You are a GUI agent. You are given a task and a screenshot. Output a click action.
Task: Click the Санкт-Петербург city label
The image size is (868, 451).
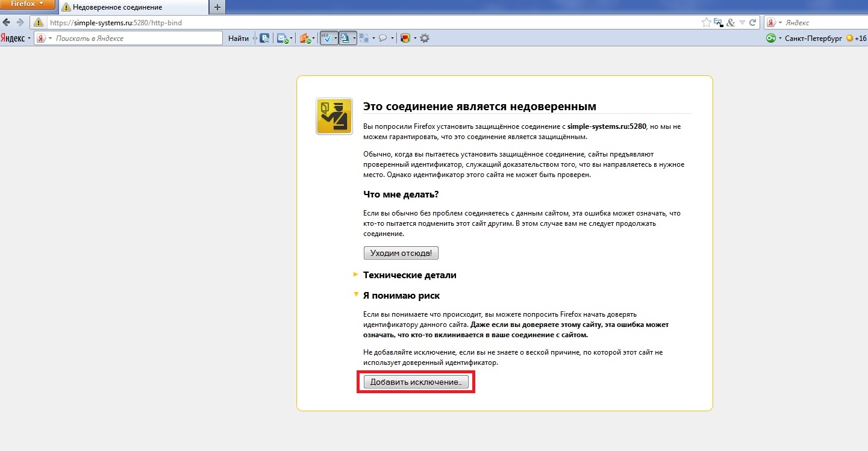click(x=813, y=38)
